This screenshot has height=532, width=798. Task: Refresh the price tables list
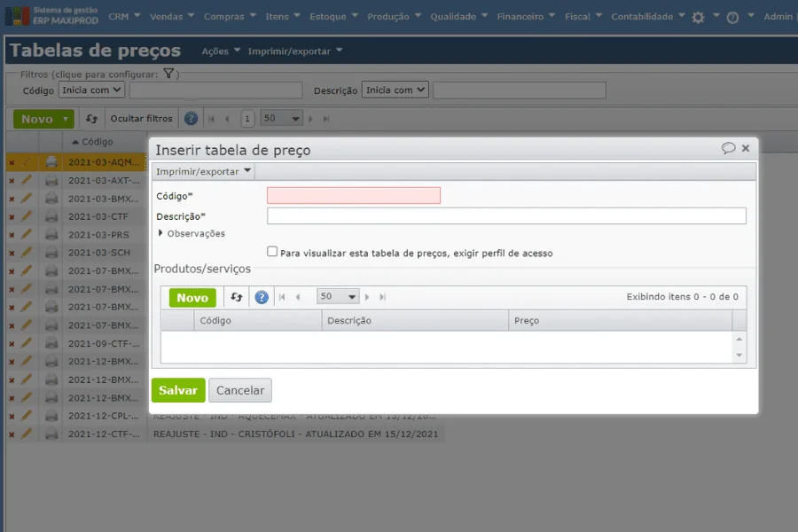[91, 119]
